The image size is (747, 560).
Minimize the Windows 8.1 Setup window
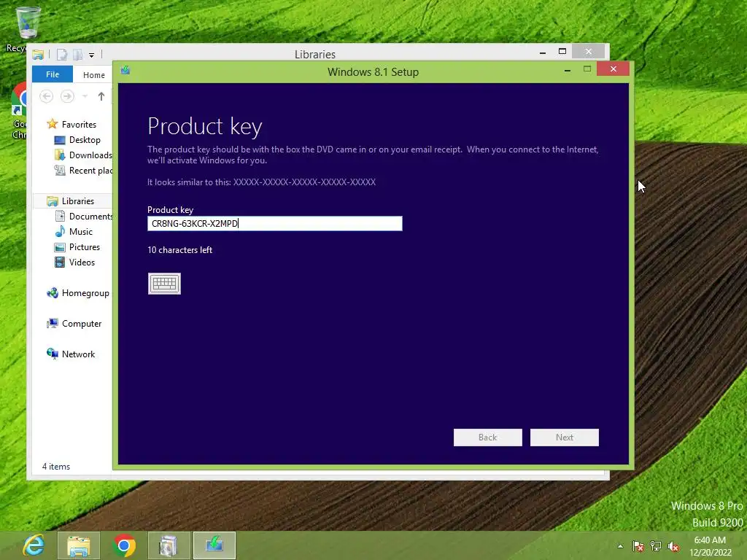click(x=567, y=70)
